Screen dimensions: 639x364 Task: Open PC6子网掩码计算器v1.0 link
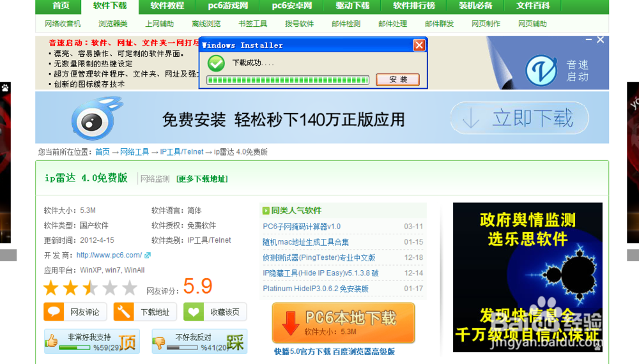point(302,226)
